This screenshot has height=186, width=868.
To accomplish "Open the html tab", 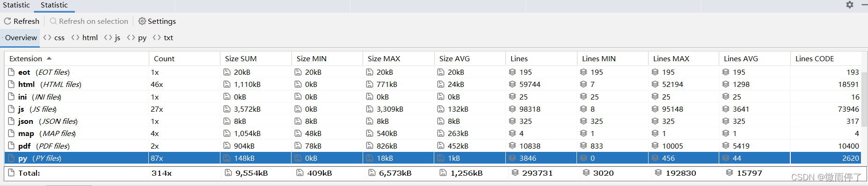I will pos(85,37).
